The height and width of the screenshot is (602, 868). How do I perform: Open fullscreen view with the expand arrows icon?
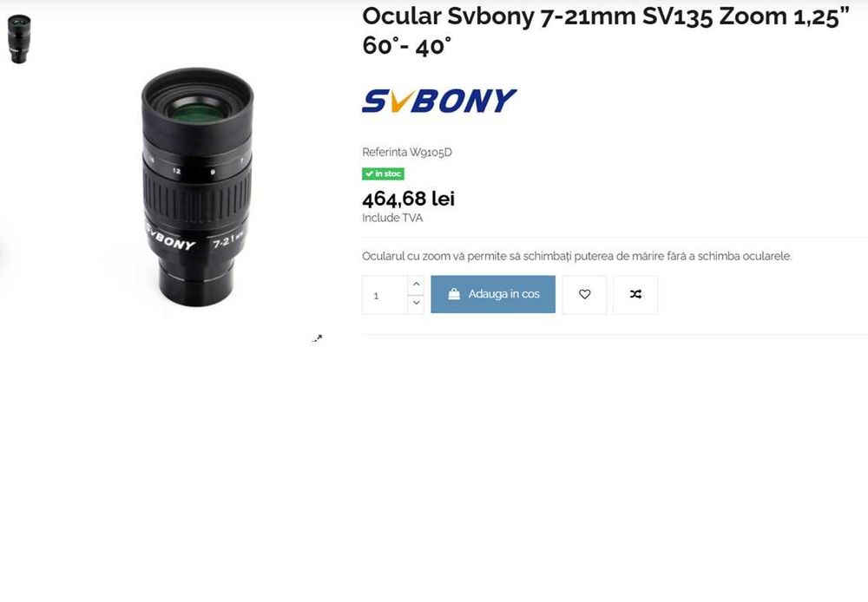pos(317,338)
